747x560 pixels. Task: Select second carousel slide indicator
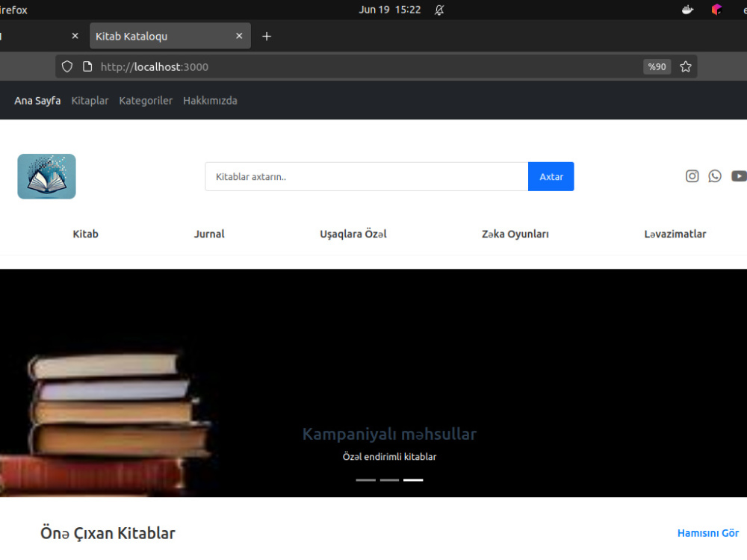(x=390, y=480)
